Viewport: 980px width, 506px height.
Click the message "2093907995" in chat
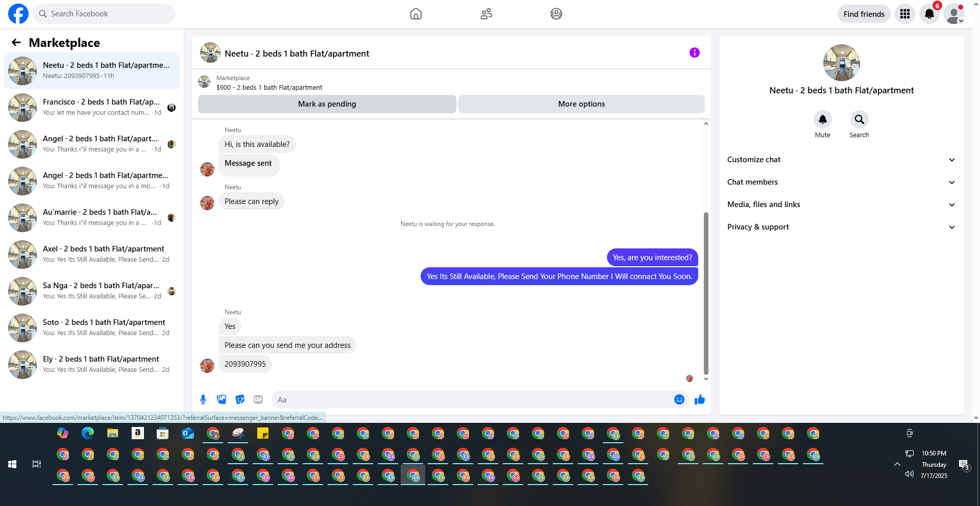[x=245, y=364]
